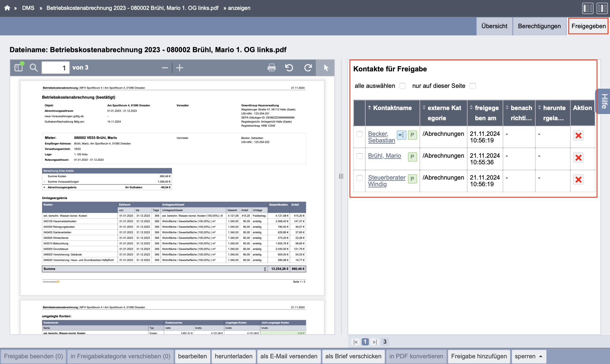Sort by freigegeben am column
610x364 pixels.
click(x=485, y=113)
